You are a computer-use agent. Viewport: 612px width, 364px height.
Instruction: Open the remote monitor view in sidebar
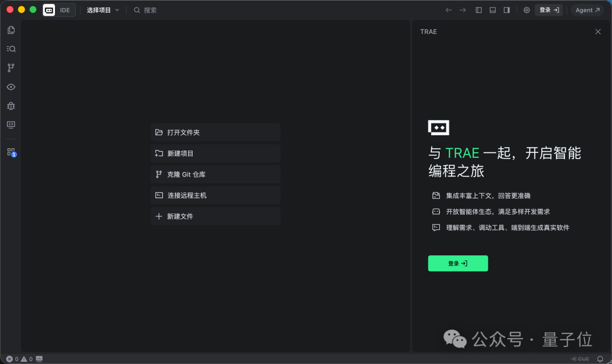click(x=11, y=125)
